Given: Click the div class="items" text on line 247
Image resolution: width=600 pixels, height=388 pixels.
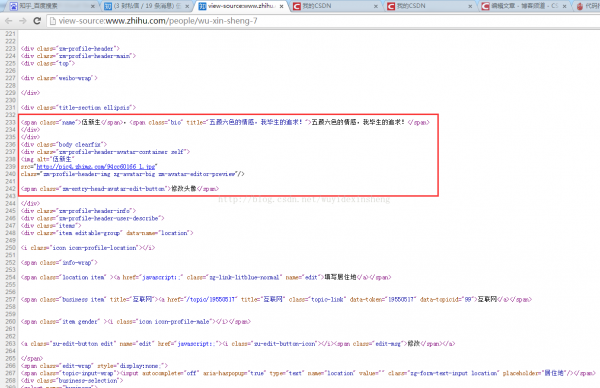Looking at the screenshot, I should coord(51,226).
